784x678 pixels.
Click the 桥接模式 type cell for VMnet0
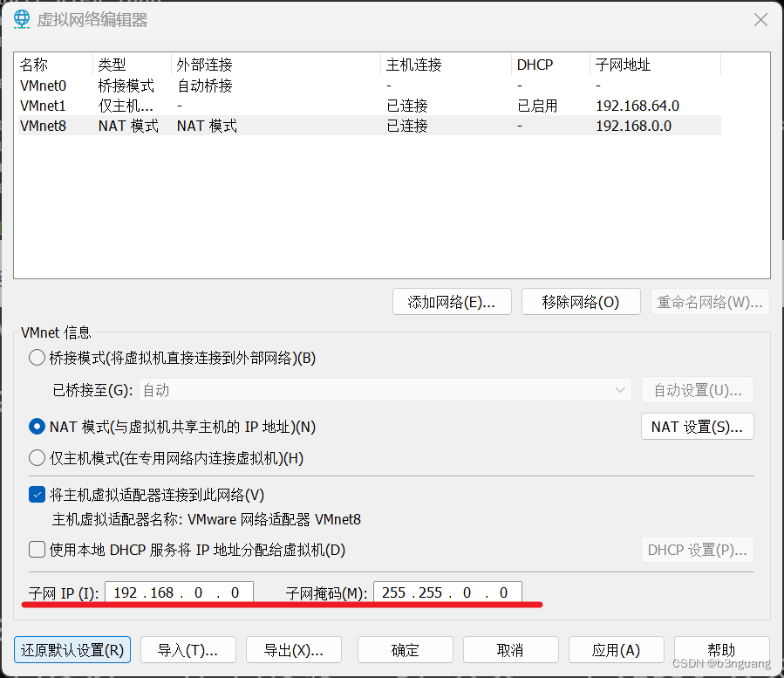click(126, 86)
